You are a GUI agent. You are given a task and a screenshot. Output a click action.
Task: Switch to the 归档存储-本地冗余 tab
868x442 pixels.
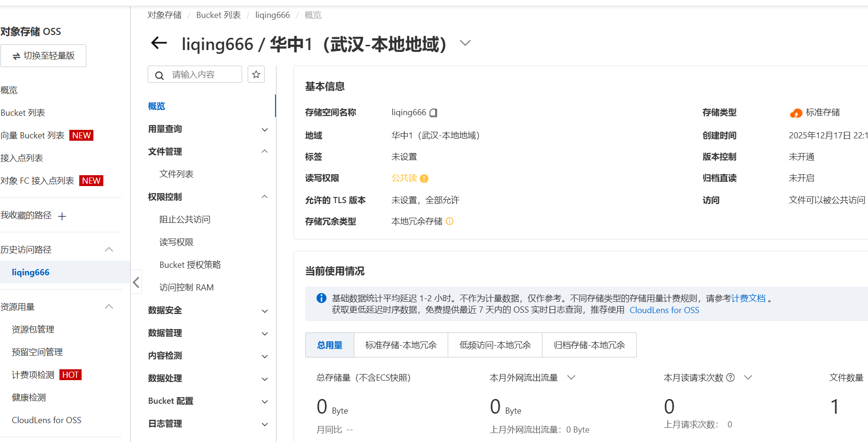click(x=589, y=345)
